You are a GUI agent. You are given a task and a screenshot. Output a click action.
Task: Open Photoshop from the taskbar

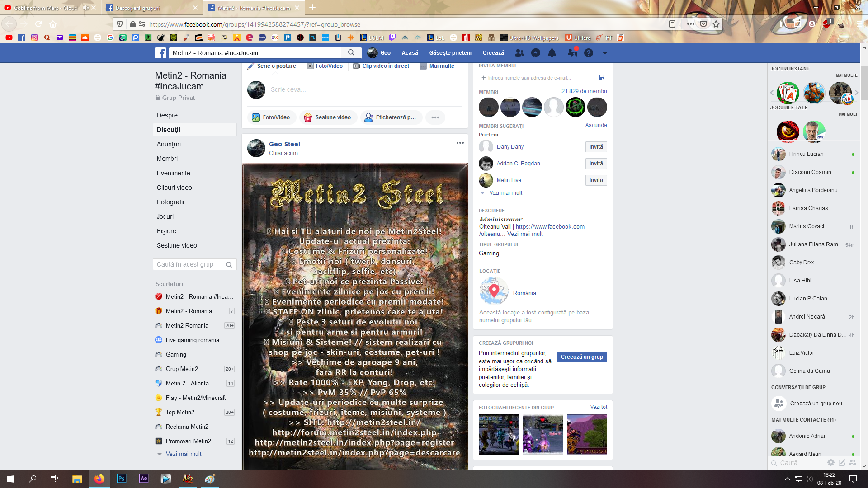(x=121, y=479)
